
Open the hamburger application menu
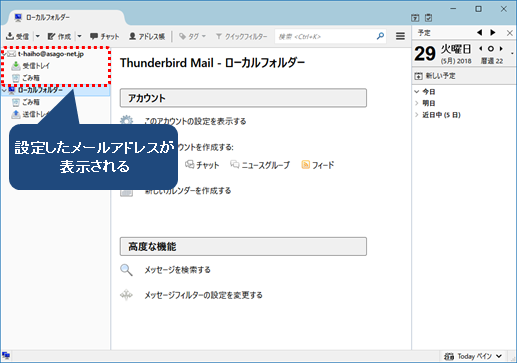400,36
